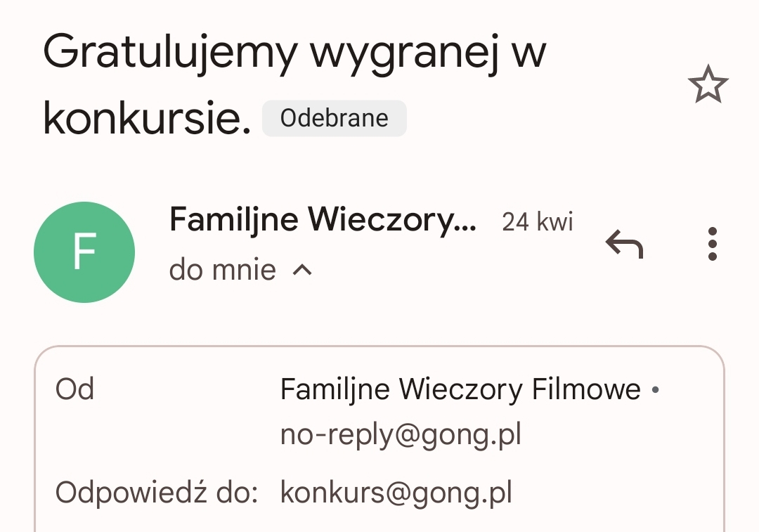Tap the reply arrow icon

coord(624,244)
